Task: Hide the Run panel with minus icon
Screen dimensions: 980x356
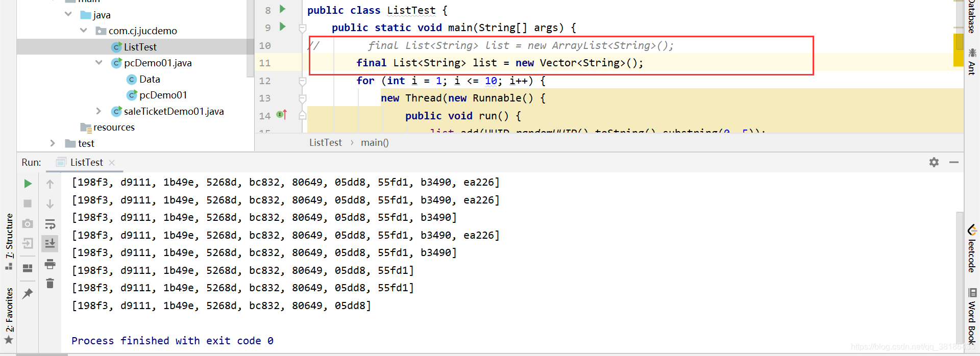Action: (954, 162)
